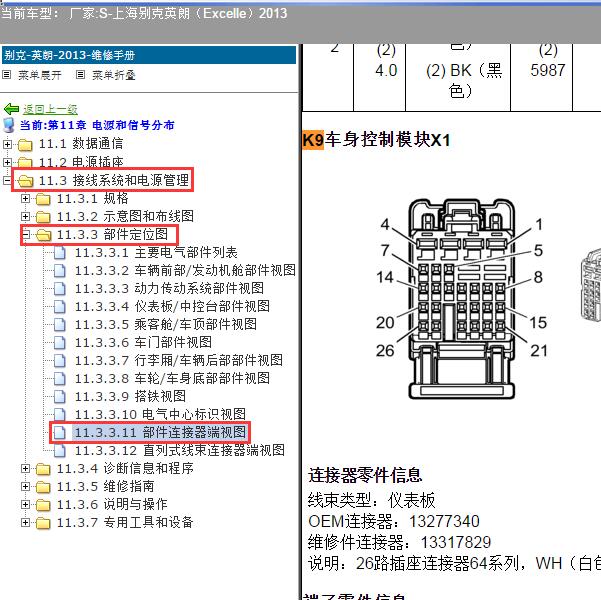Expand the 11.3.2 示意图和布线图 node
The height and width of the screenshot is (600, 601).
point(25,216)
